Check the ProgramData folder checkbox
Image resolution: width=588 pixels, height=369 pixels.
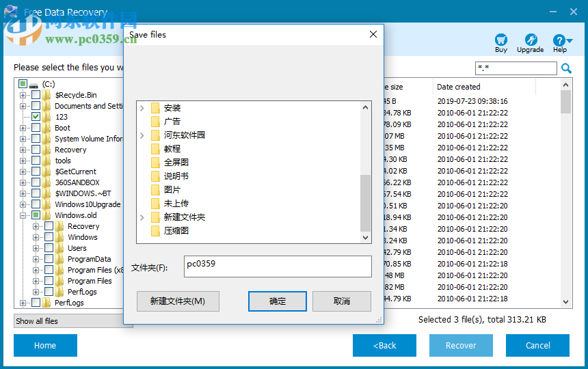pyautogui.click(x=49, y=258)
